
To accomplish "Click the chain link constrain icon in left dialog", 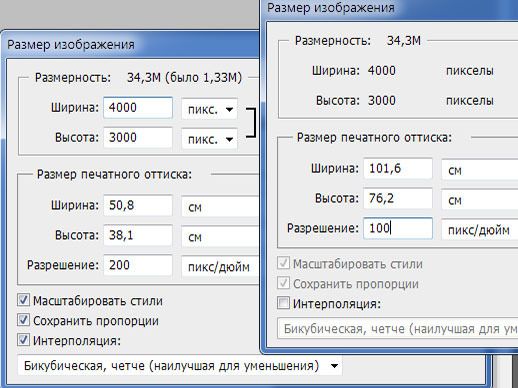I will click(252, 123).
